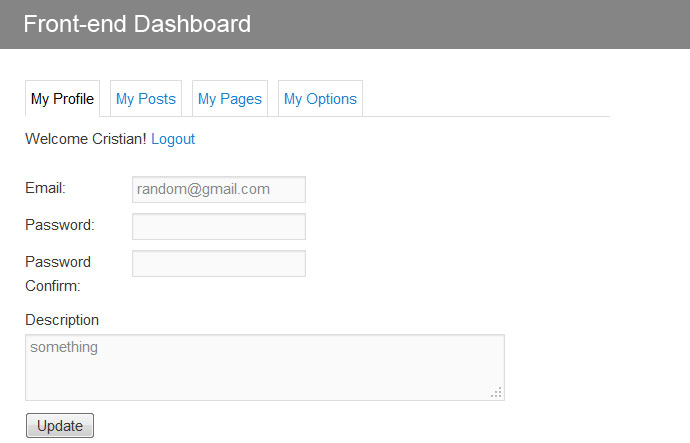Click the Front-end Dashboard header title
690x443 pixels.
tap(137, 24)
